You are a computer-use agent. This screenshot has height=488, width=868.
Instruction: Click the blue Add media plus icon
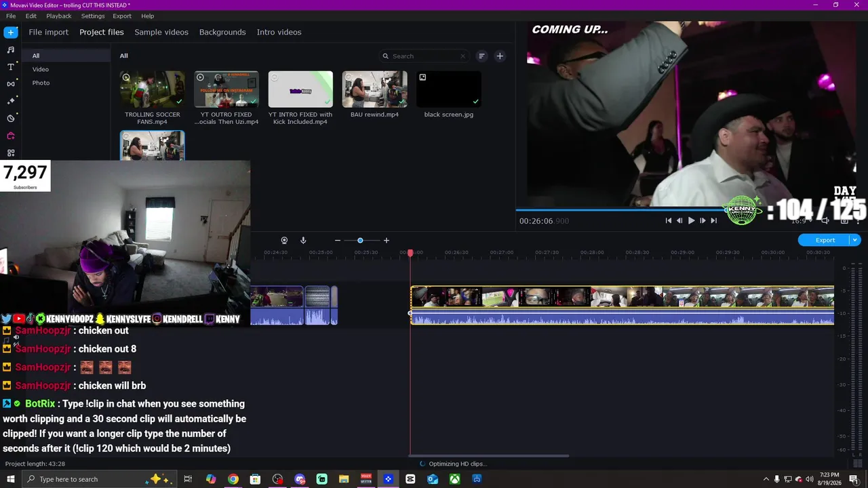[x=11, y=33]
